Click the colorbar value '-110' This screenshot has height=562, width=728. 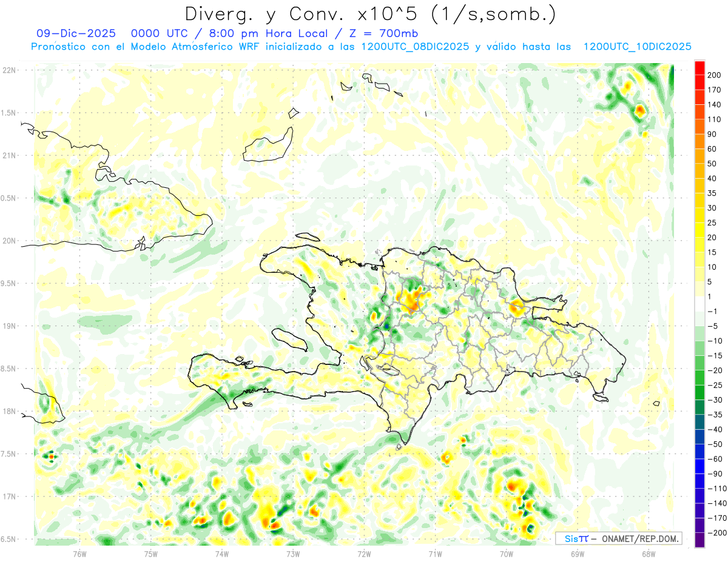point(716,489)
